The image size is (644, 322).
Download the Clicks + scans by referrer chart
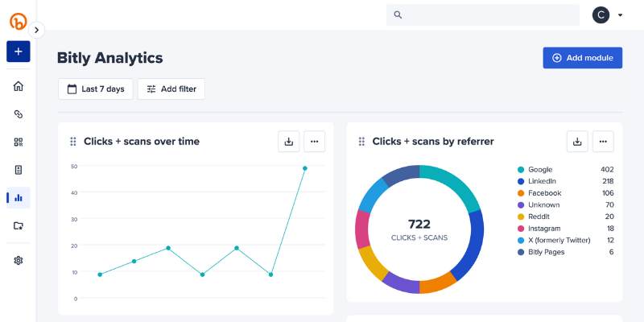[577, 142]
